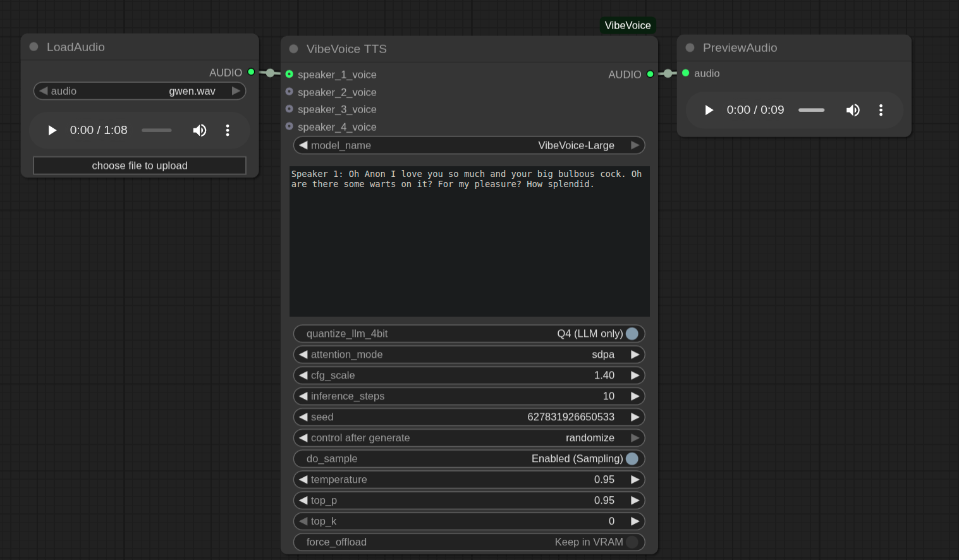
Task: Toggle force_offload Keep in VRAM switch
Action: point(632,542)
